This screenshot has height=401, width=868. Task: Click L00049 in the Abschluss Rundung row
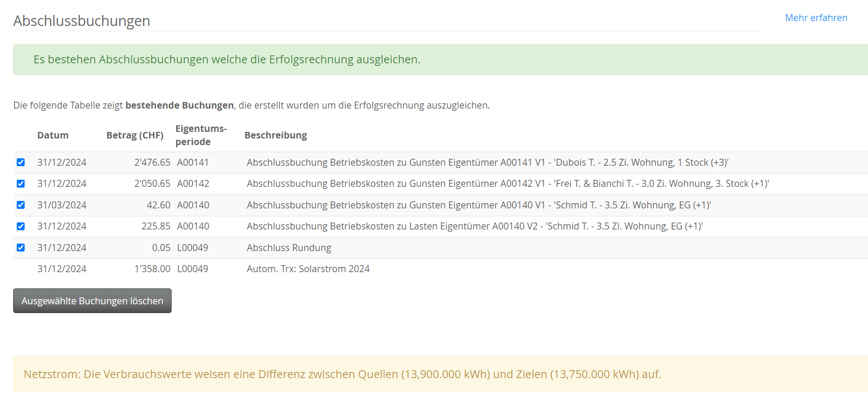[193, 248]
